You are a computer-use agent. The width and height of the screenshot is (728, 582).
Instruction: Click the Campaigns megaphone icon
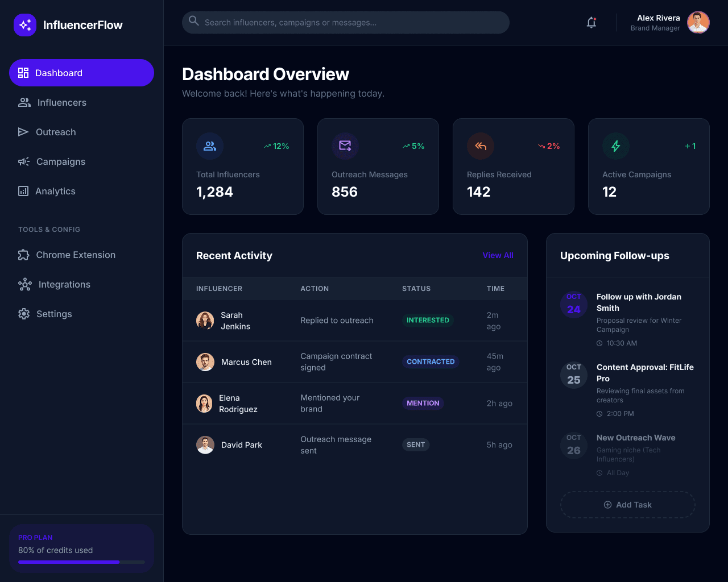[x=23, y=161]
